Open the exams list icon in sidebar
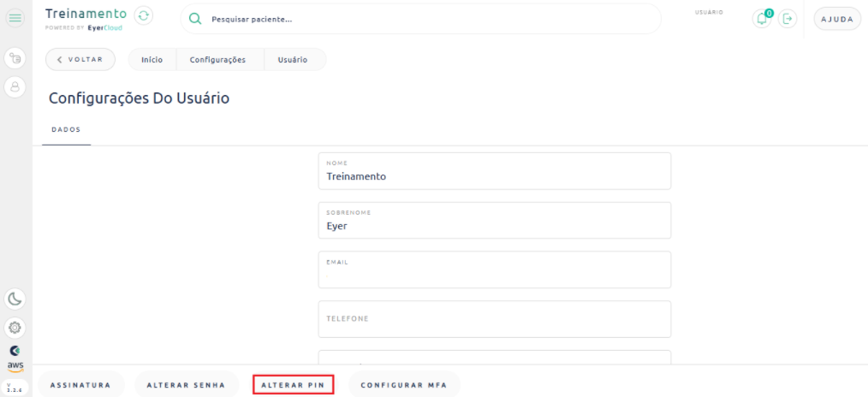The image size is (868, 397). (x=15, y=59)
